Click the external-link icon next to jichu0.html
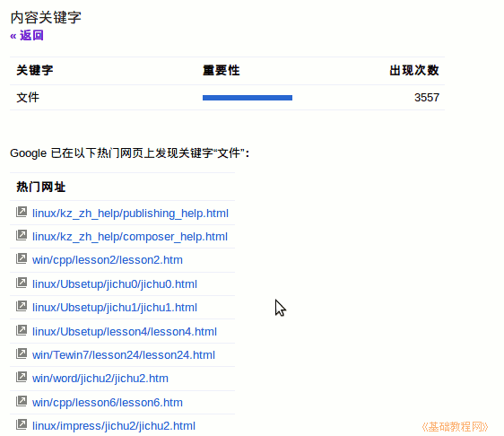504x436 pixels. (x=22, y=283)
